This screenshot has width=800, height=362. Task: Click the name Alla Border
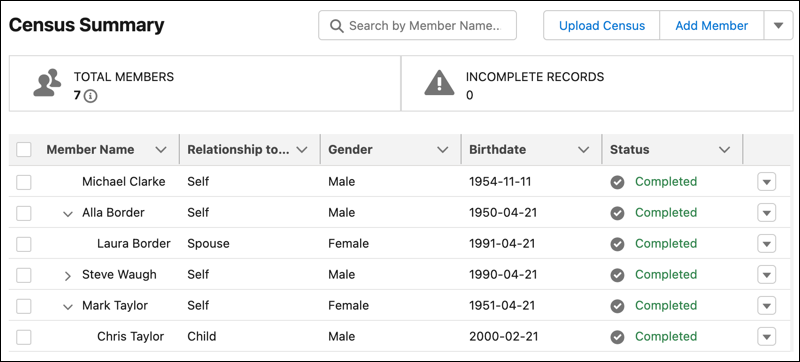[x=113, y=213]
